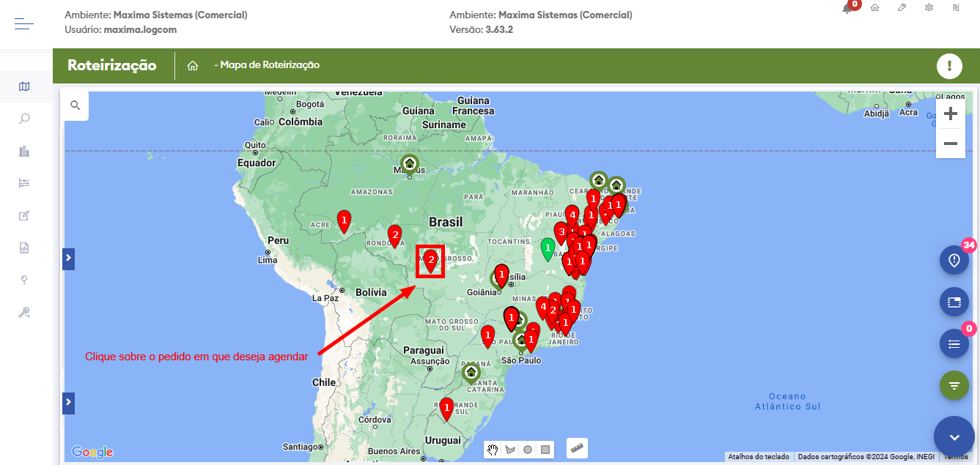Select the polygon drawing tool
Screen dimensions: 980x465
511,450
